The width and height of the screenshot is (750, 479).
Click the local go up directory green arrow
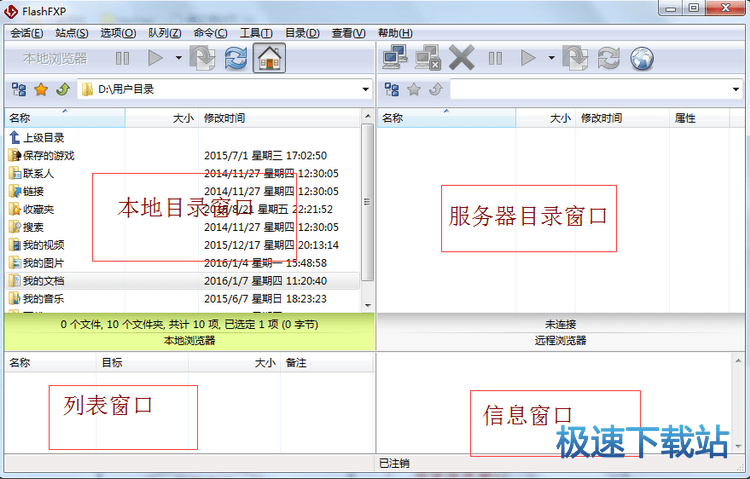[x=63, y=89]
